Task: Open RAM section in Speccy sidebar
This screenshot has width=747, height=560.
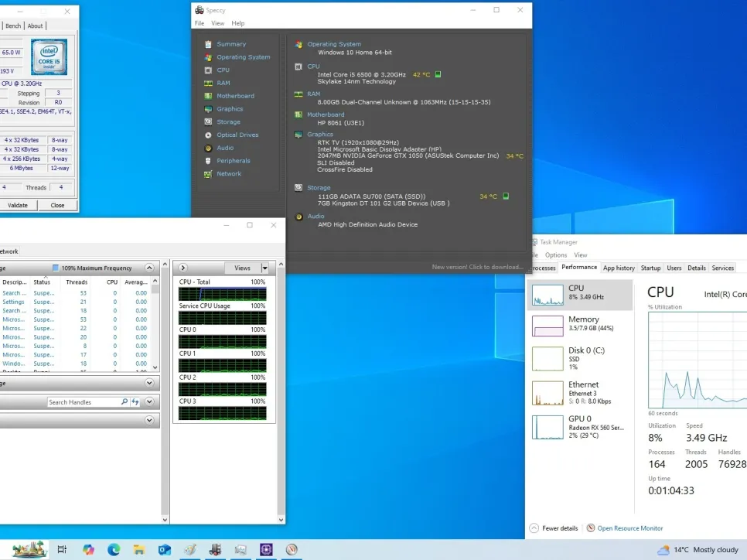Action: click(x=223, y=83)
